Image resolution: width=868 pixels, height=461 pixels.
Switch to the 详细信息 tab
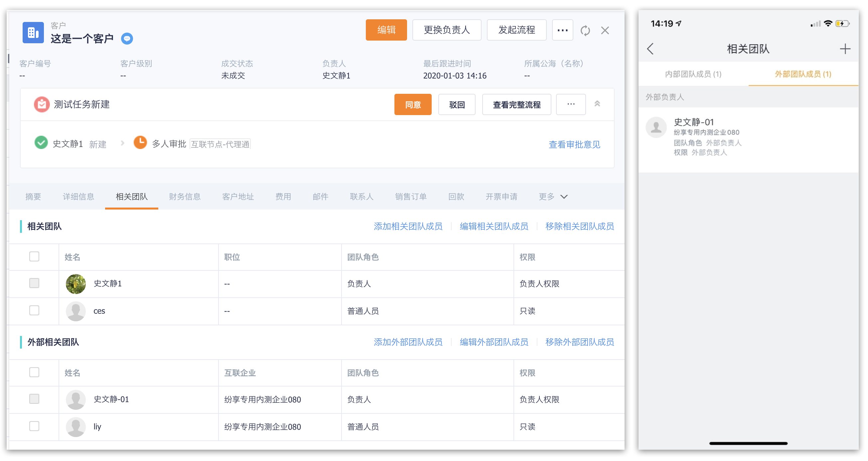78,197
